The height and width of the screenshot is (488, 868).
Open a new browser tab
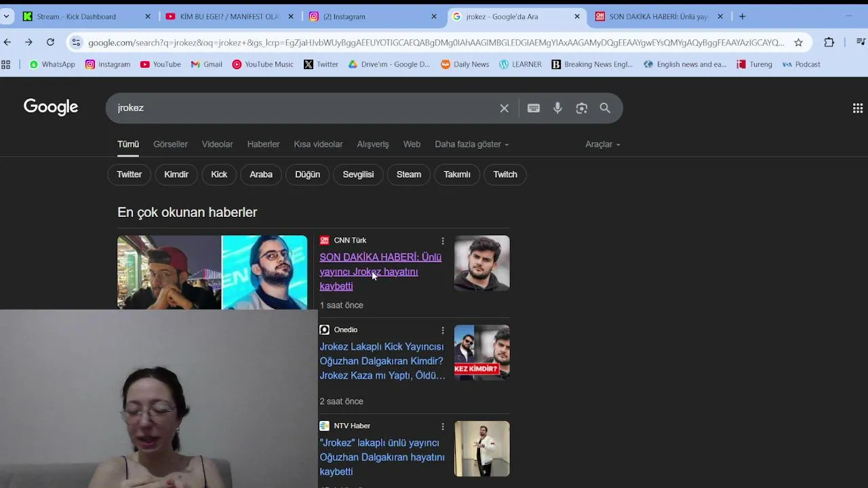[x=742, y=16]
